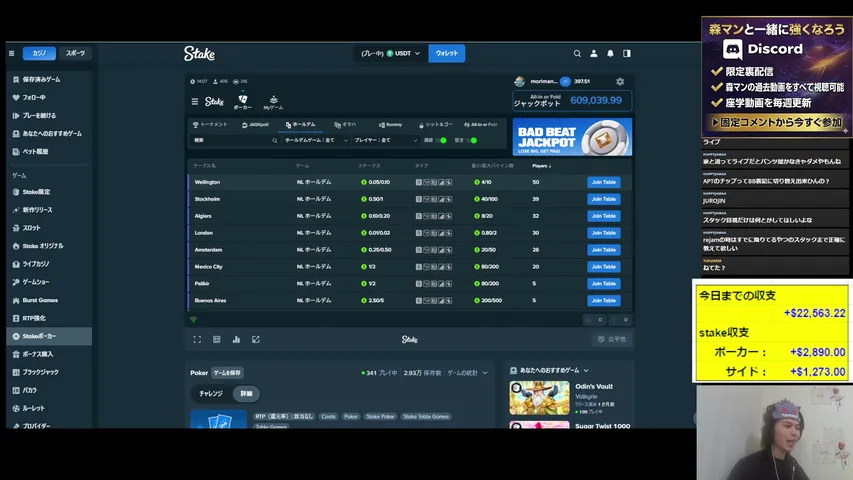This screenshot has height=480, width=853.
Task: Join the Buenos Aires table
Action: 603,300
